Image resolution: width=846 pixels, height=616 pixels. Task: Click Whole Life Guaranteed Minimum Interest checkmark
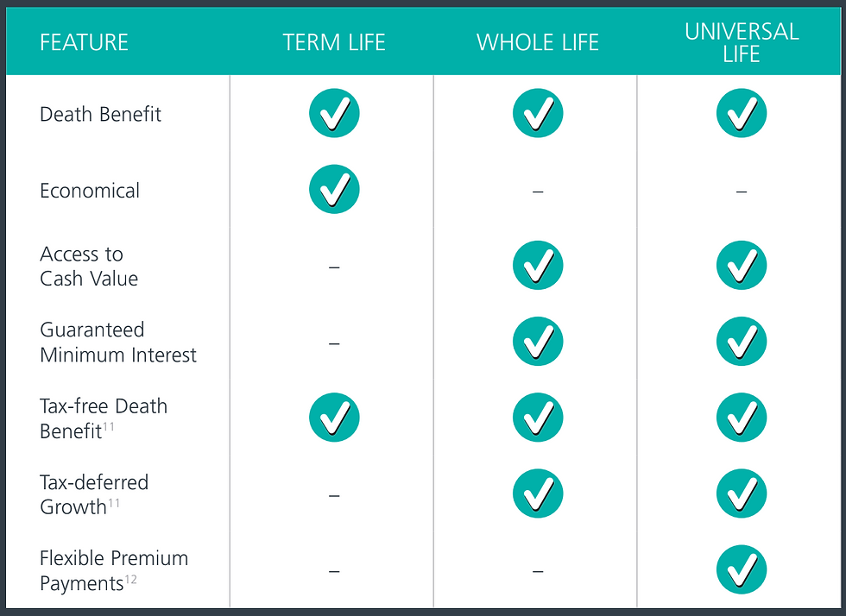click(538, 342)
